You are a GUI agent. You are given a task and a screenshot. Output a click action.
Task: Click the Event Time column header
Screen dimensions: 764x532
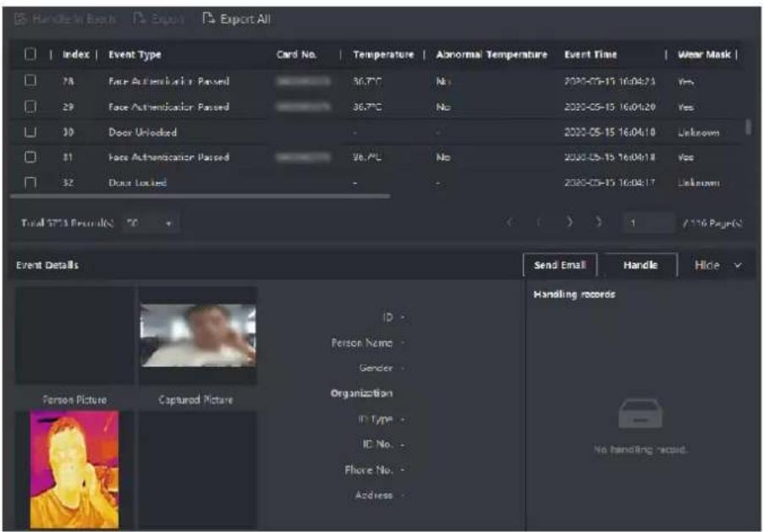click(x=591, y=54)
